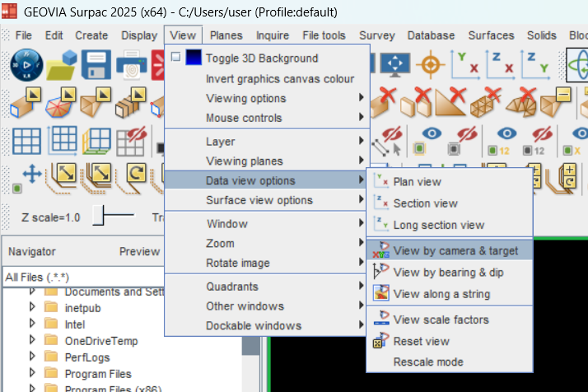Open the Solids menu
Viewport: 588px width, 392px height.
542,35
